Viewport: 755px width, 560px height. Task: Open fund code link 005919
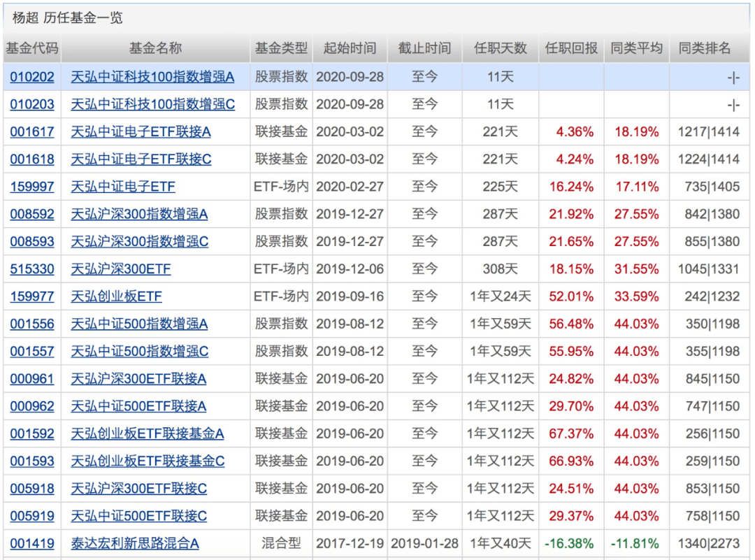(31, 516)
